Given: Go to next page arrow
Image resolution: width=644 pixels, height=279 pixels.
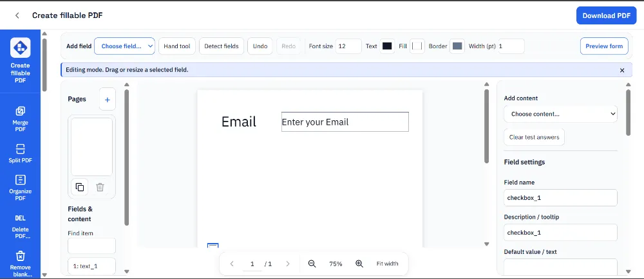Looking at the screenshot, I should tap(287, 264).
